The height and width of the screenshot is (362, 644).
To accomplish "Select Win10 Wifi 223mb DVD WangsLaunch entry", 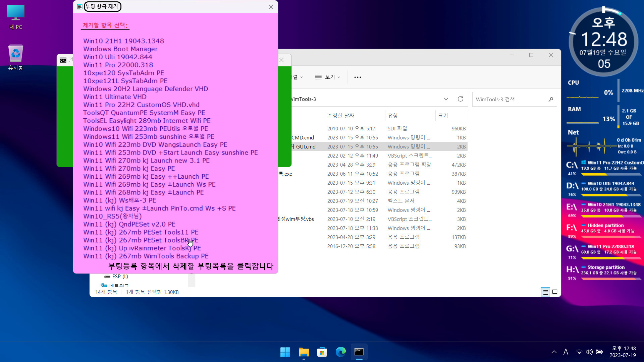I will click(155, 144).
